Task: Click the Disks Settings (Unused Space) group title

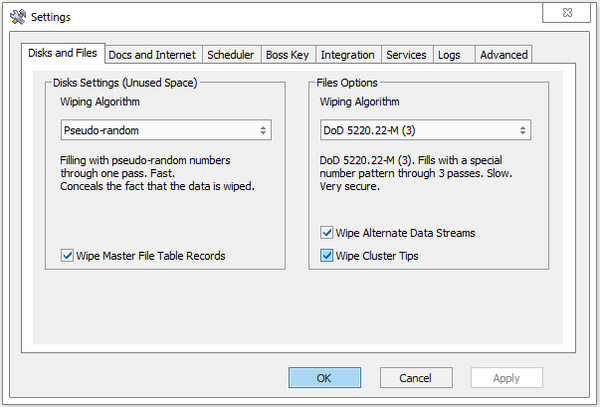Action: (125, 83)
